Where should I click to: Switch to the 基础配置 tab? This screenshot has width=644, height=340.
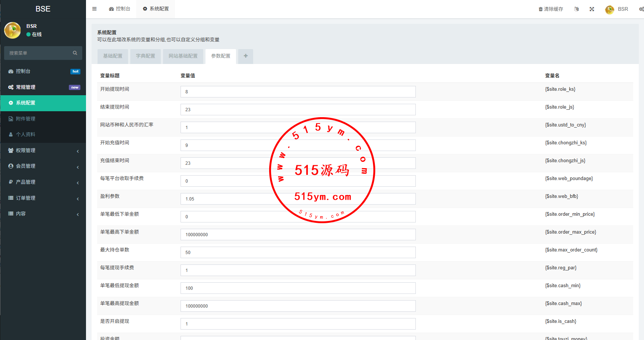click(113, 56)
